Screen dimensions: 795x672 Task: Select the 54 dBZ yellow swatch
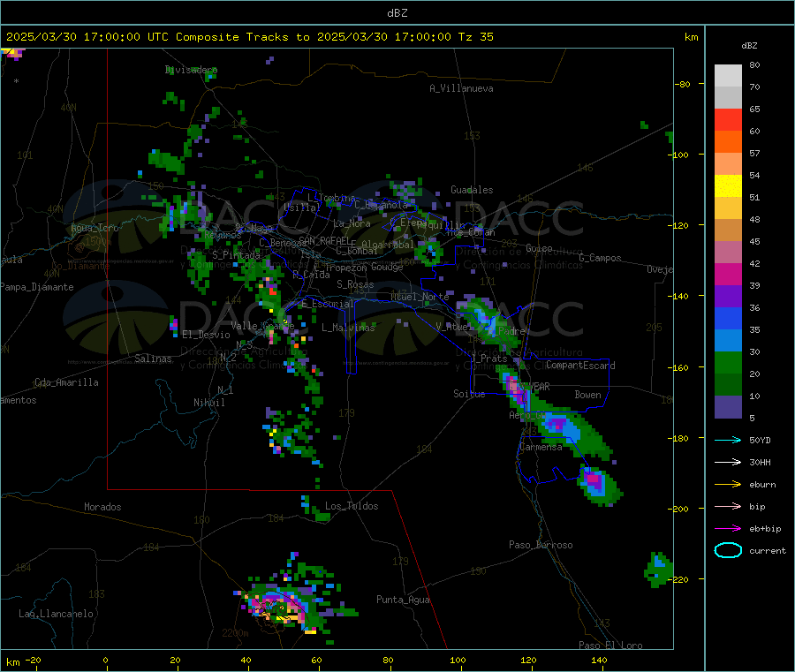(728, 186)
